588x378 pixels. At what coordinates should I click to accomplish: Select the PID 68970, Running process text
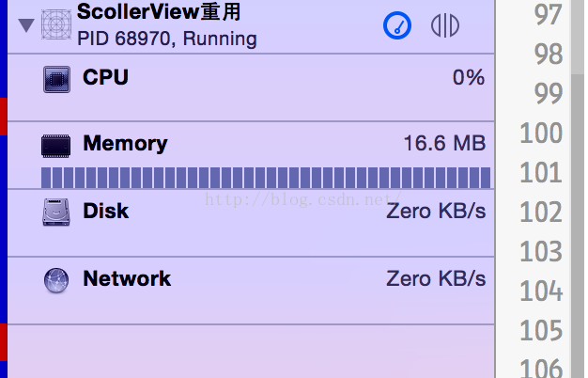pyautogui.click(x=167, y=39)
